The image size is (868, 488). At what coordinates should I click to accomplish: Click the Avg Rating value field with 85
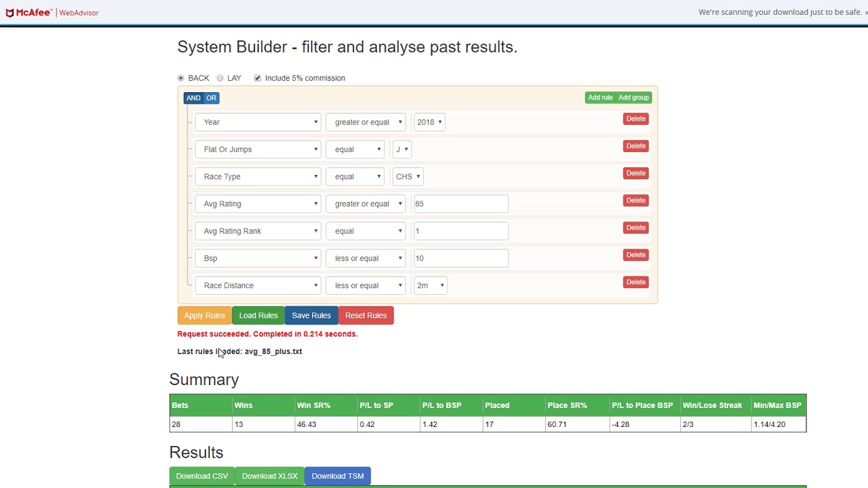point(461,203)
